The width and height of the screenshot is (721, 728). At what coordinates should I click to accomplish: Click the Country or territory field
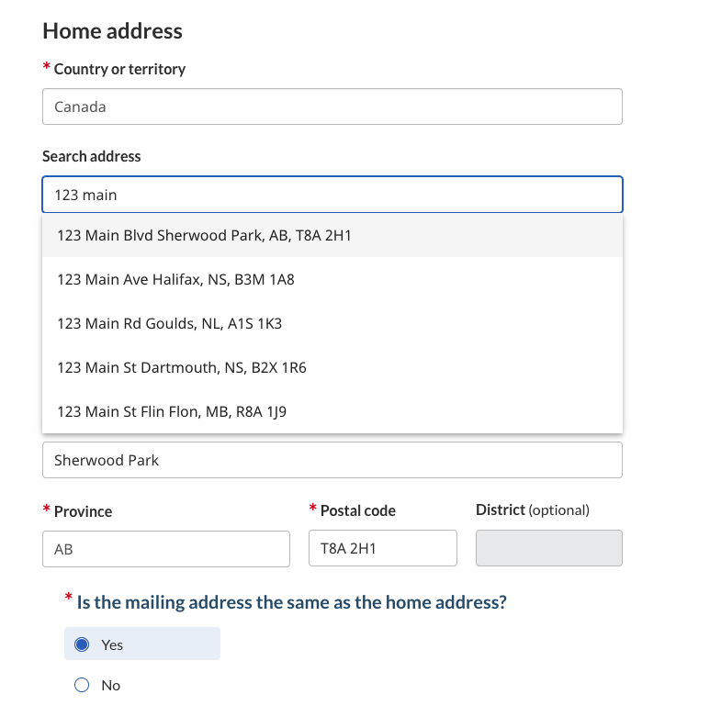(x=332, y=106)
